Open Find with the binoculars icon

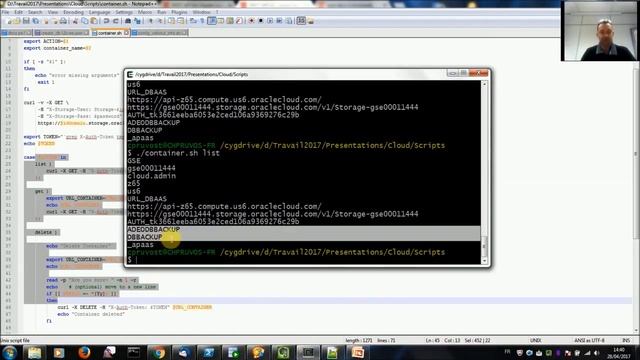(128, 21)
